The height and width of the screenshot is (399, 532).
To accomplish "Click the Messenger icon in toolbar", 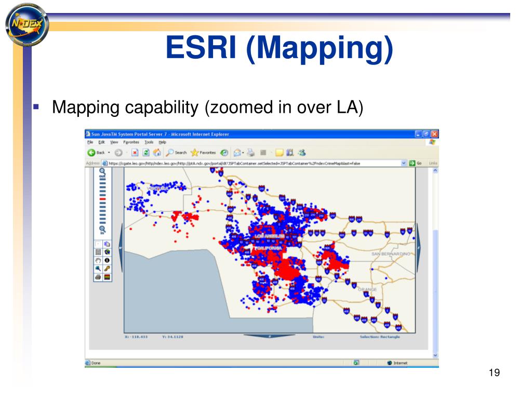I will click(302, 153).
